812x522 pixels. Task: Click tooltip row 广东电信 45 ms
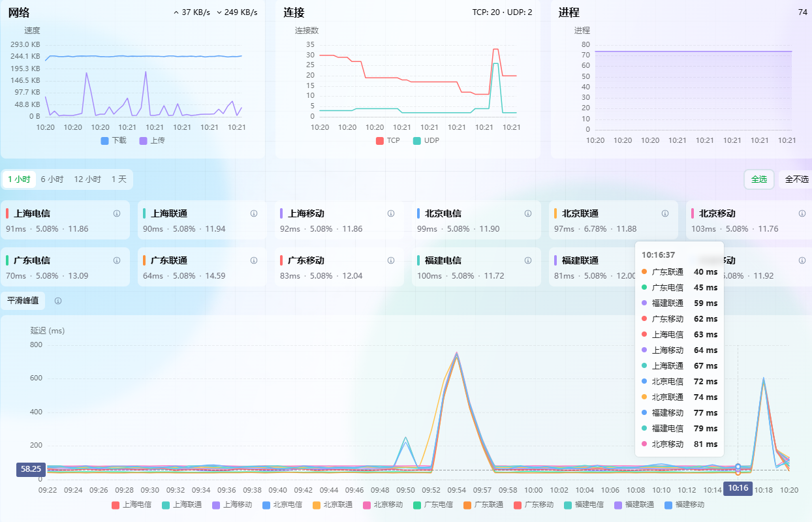[679, 287]
